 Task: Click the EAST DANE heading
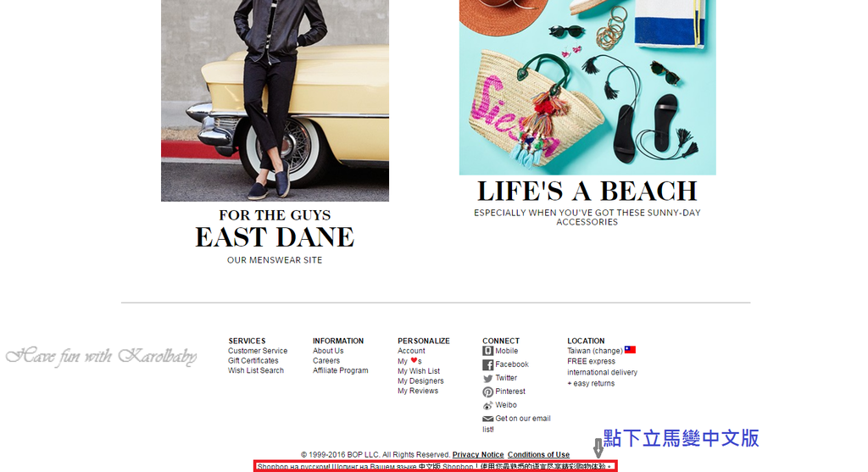(275, 237)
